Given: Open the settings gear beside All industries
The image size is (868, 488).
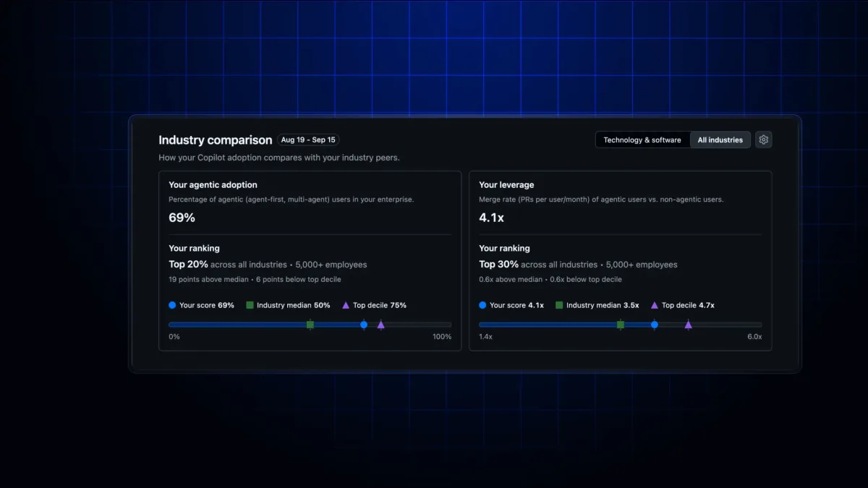Looking at the screenshot, I should (x=763, y=140).
